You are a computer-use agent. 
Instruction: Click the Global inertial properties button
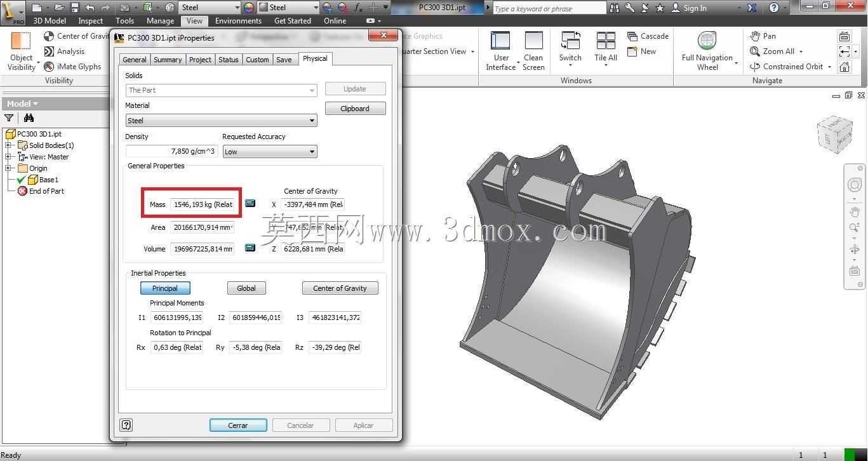point(246,288)
